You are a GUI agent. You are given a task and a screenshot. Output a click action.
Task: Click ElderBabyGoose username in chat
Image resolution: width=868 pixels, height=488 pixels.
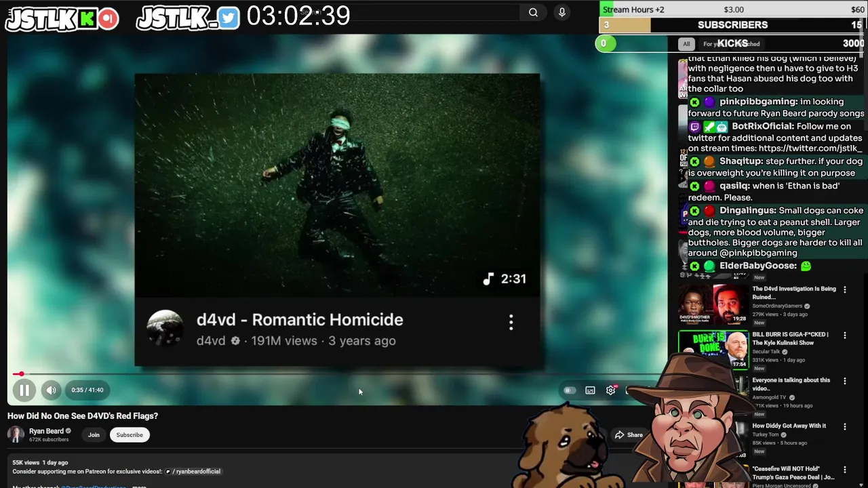(x=757, y=266)
